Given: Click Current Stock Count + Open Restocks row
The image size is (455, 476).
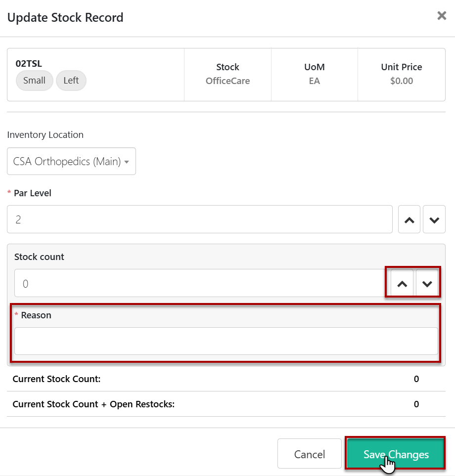Looking at the screenshot, I should pyautogui.click(x=93, y=404).
